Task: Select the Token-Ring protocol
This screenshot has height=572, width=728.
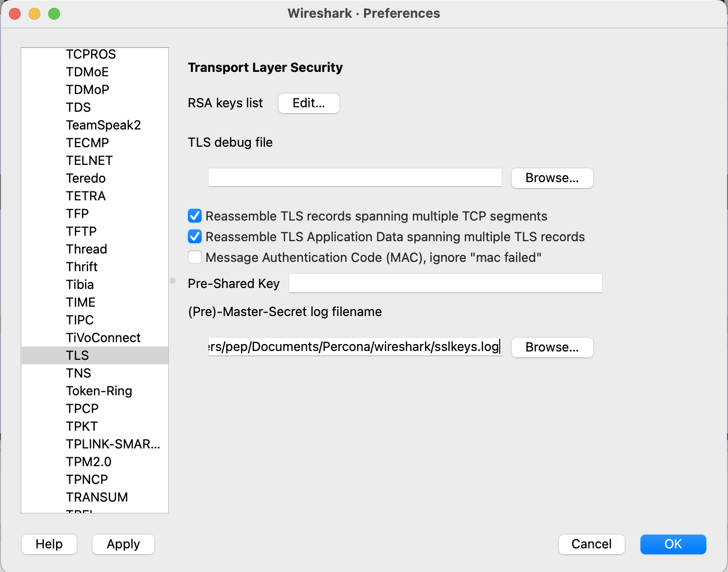Action: [x=99, y=390]
